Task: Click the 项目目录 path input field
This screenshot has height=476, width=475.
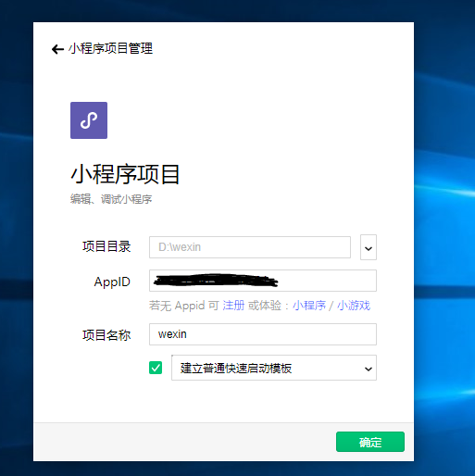Action: click(250, 247)
